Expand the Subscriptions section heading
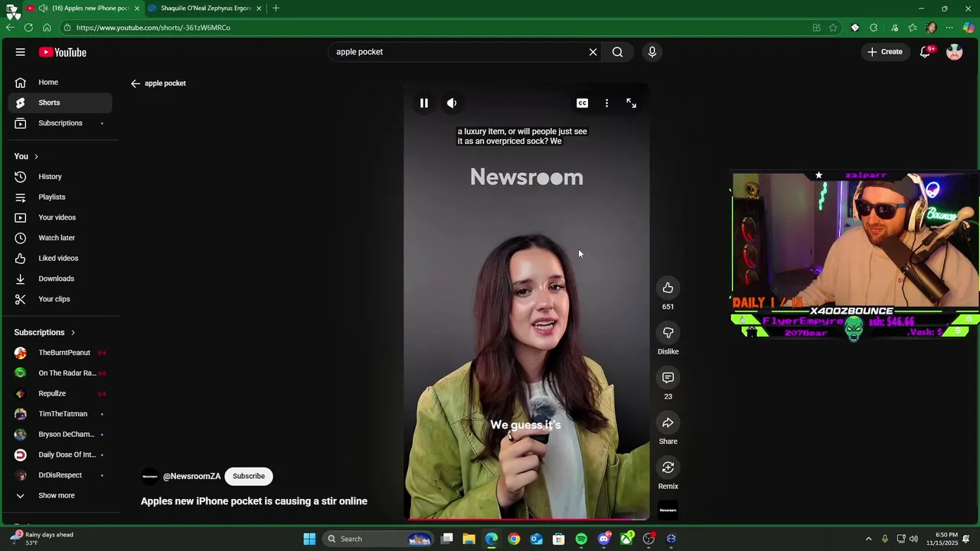980x551 pixels. point(44,333)
